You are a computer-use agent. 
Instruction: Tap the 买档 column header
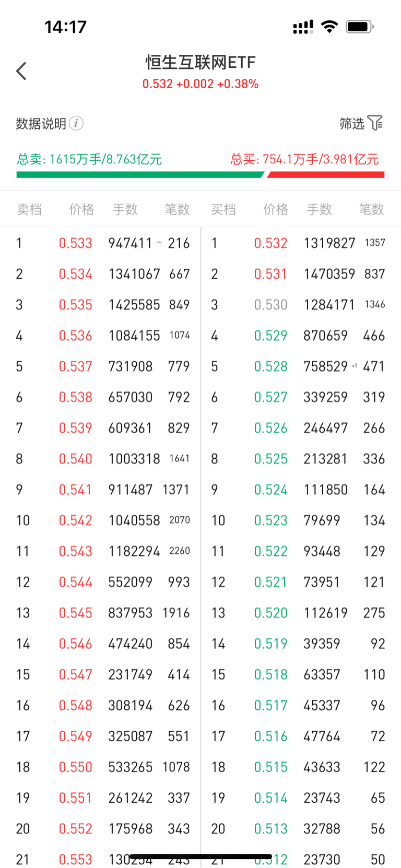(223, 209)
